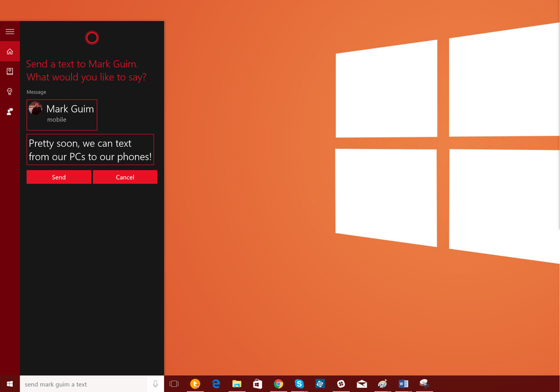Launch Microsoft Edge from the taskbar
560x392 pixels.
click(x=216, y=383)
